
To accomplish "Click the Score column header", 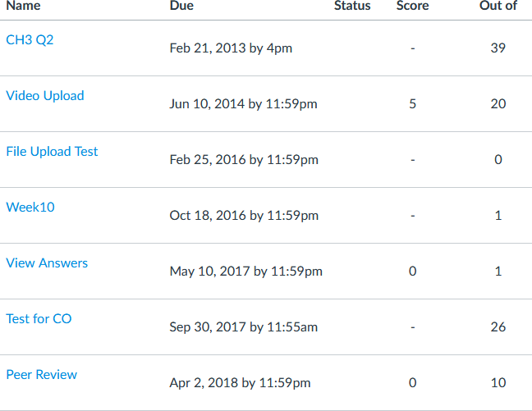I will 413,6.
